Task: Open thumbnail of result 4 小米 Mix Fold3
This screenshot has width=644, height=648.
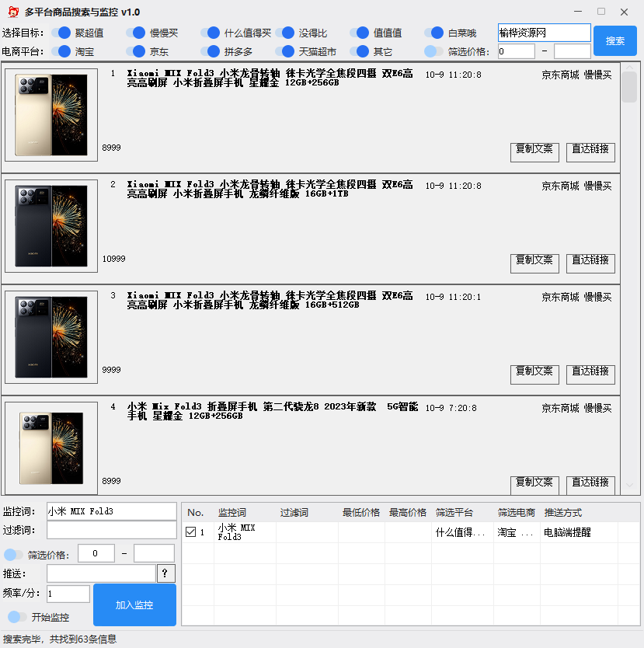Action: pyautogui.click(x=51, y=448)
